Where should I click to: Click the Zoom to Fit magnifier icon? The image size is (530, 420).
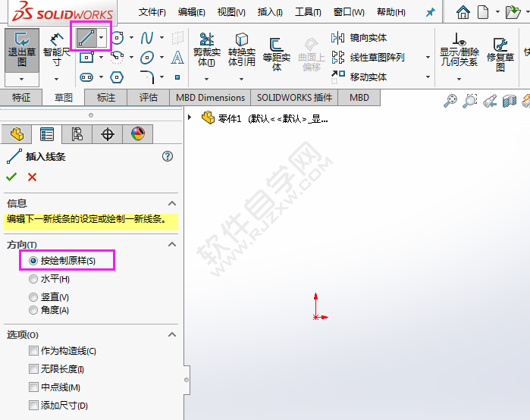(450, 101)
